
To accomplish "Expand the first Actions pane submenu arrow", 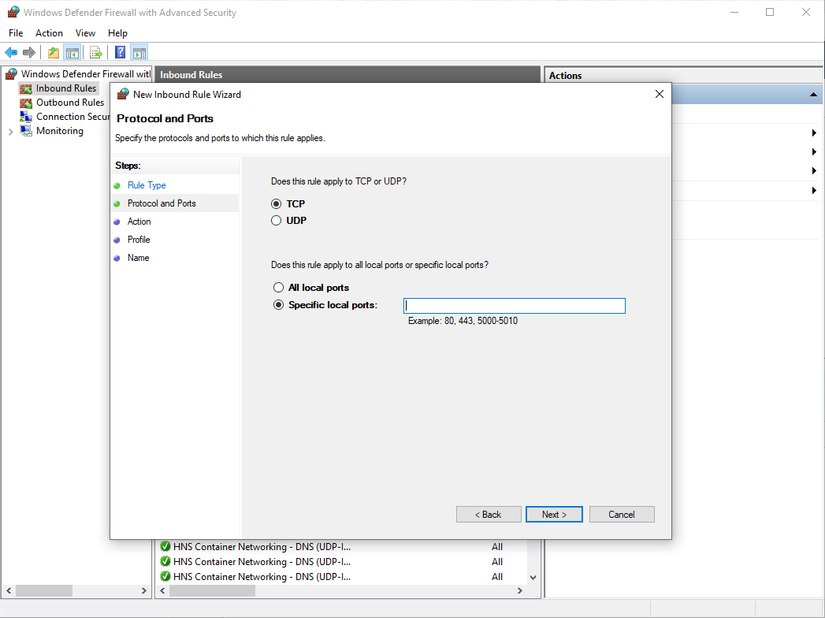I will tap(814, 133).
